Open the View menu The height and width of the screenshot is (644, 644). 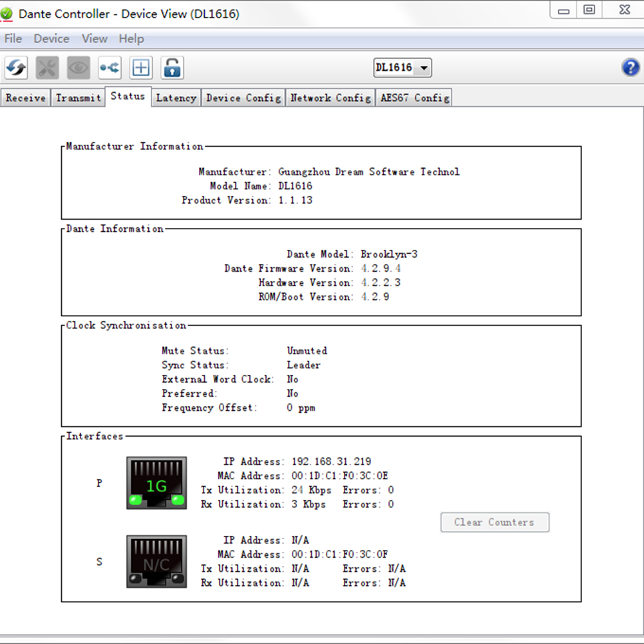click(95, 39)
